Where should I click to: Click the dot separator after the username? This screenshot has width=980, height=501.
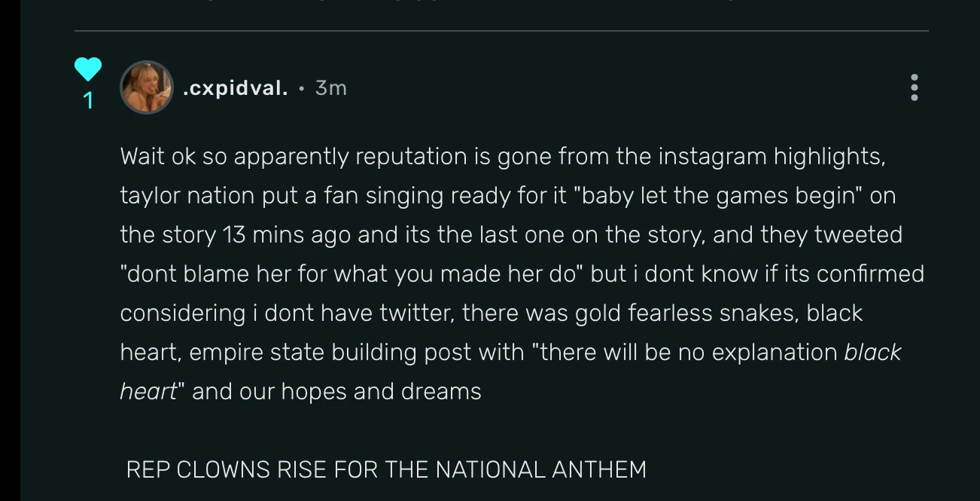pos(302,89)
